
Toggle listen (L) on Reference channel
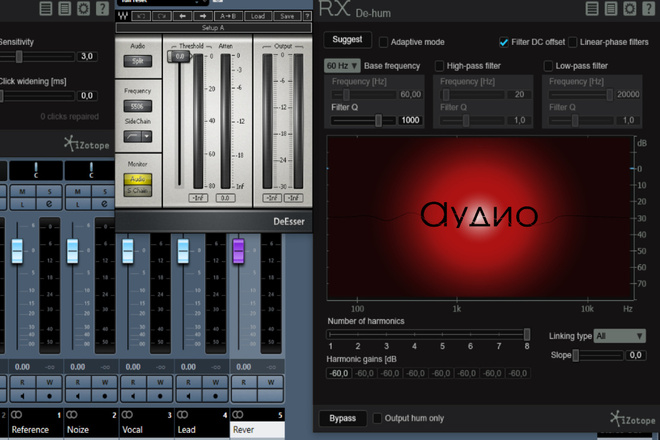[x=22, y=204]
